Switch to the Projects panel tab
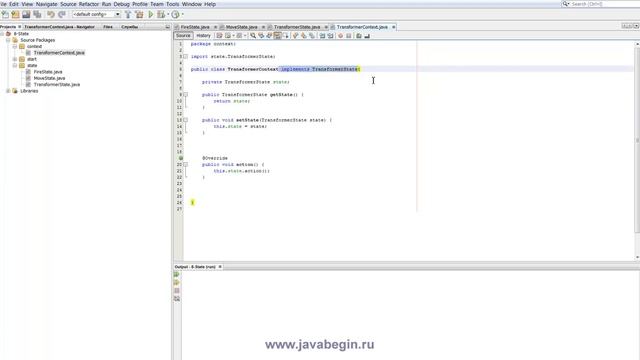 pos(8,27)
